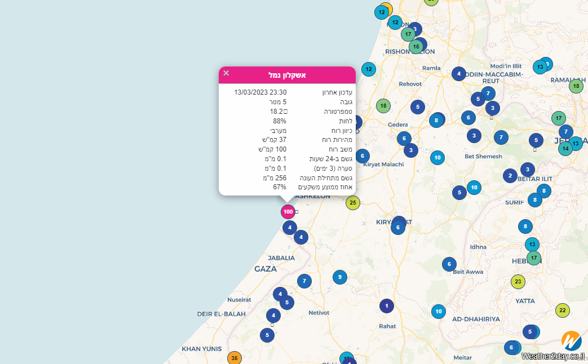
Task: Open the orange 36 marker near Khan Yunis
Action: (235, 358)
